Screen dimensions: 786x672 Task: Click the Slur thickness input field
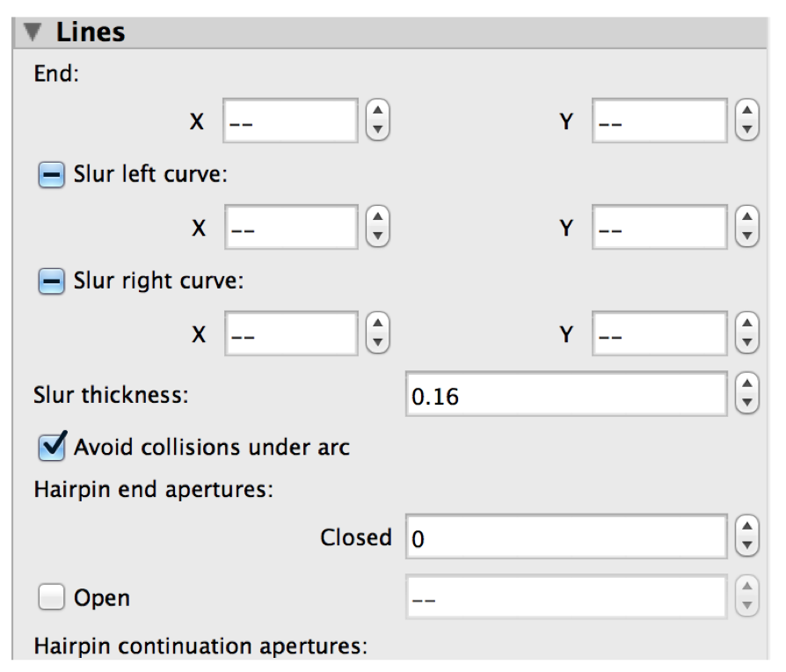566,396
